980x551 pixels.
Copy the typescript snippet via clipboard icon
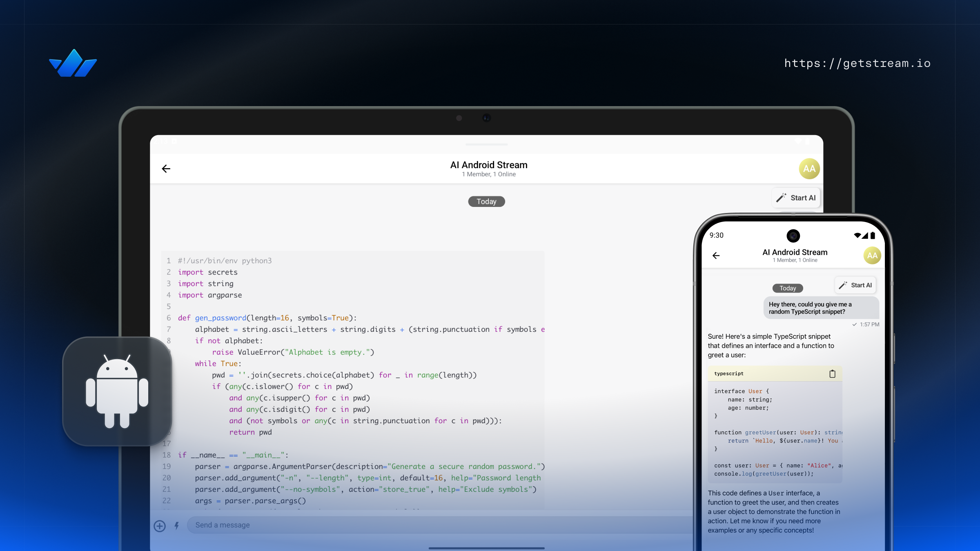click(x=832, y=373)
